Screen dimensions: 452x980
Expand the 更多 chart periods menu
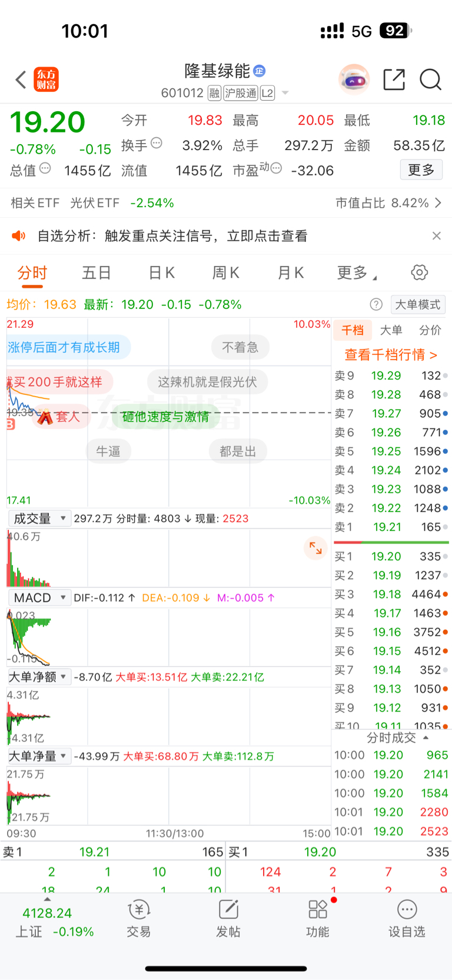pos(357,273)
